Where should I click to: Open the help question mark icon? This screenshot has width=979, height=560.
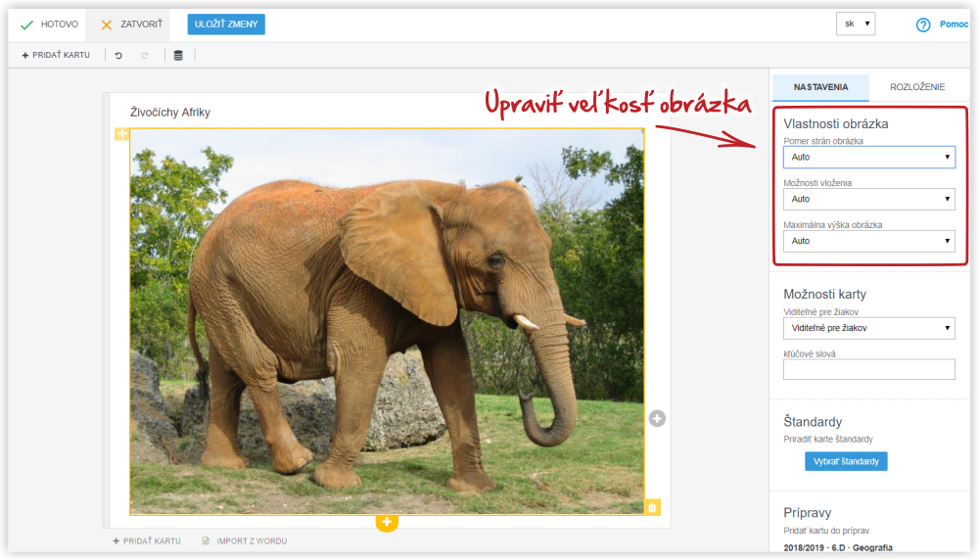(923, 25)
